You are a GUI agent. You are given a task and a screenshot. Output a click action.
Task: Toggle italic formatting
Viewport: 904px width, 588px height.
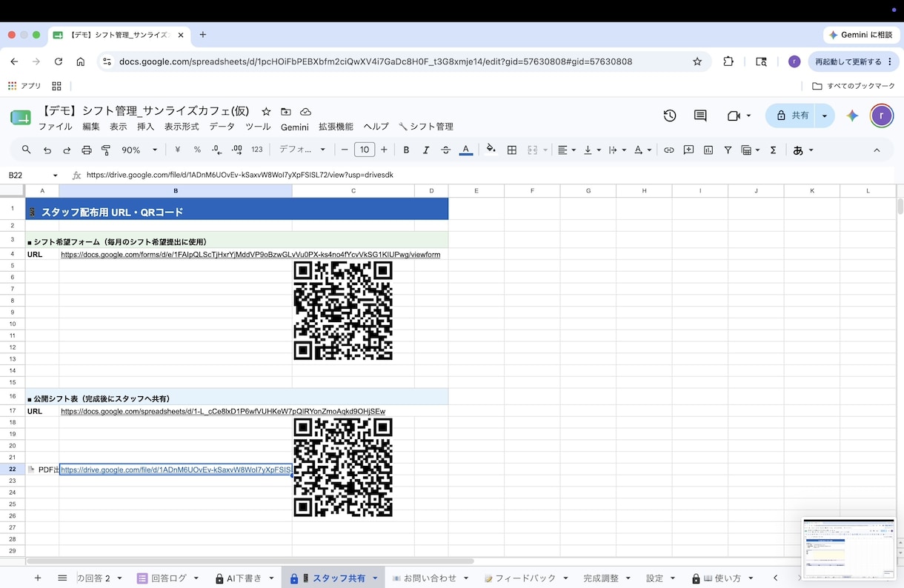pyautogui.click(x=426, y=150)
